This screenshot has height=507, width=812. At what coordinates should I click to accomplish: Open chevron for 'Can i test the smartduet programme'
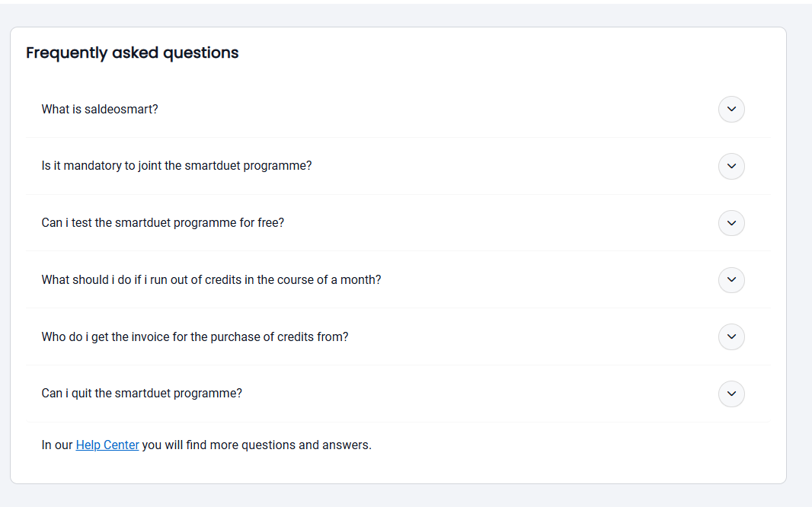point(731,223)
